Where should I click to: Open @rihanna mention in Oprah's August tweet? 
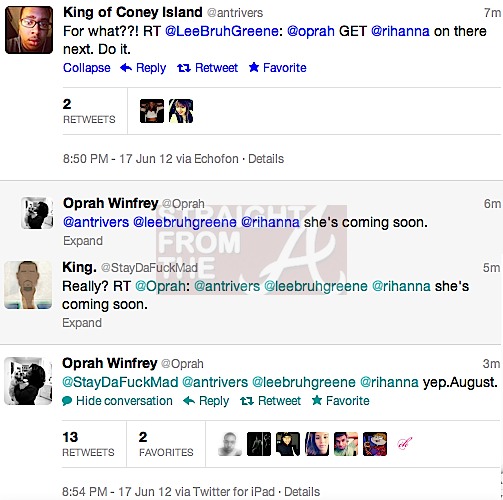point(389,382)
